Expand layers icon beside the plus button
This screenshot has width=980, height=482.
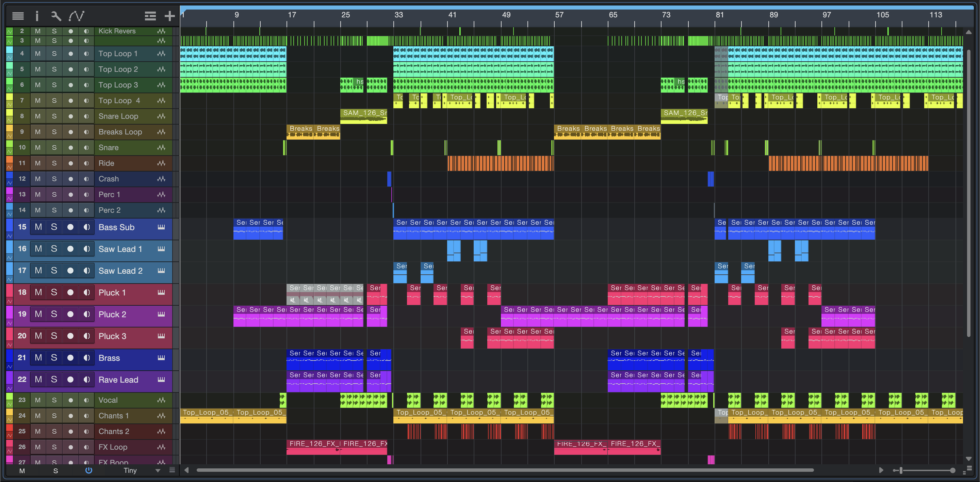point(150,16)
